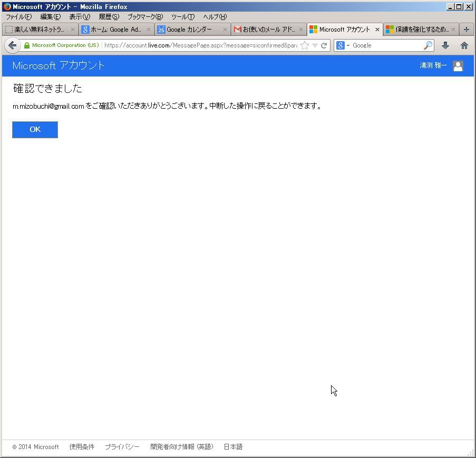Open the ファイル(F) menu
Screen dimensions: 476x458
click(19, 17)
